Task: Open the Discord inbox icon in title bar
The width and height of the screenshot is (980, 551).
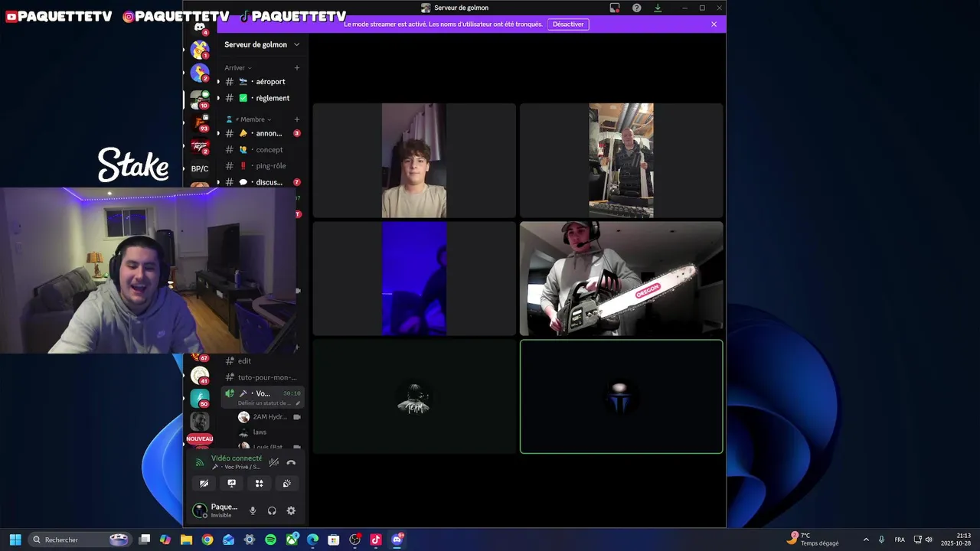Action: tap(615, 8)
